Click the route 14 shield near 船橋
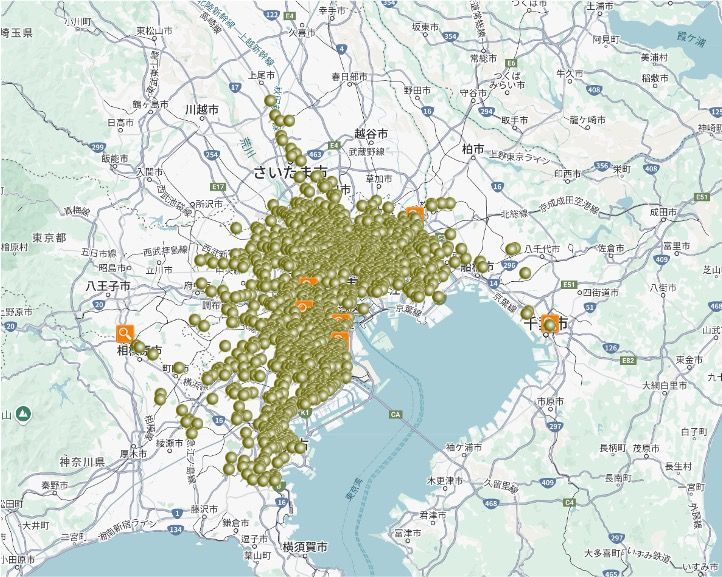Screen dimensions: 722x577 pyautogui.click(x=494, y=283)
